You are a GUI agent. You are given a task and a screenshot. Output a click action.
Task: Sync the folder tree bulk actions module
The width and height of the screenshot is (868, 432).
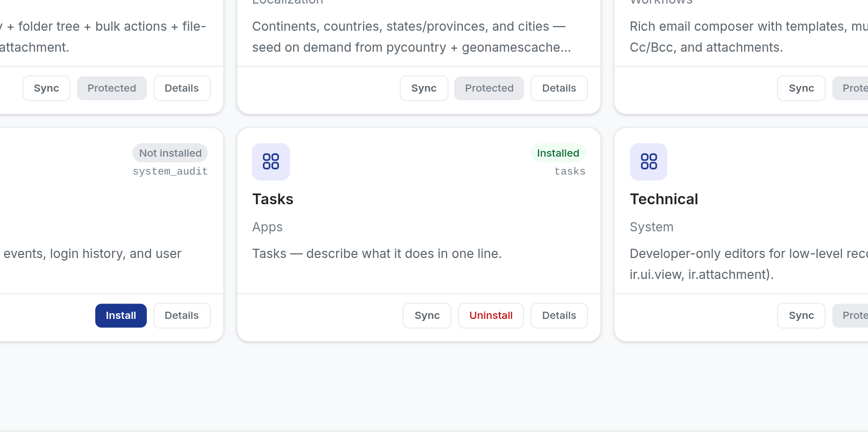pos(47,88)
